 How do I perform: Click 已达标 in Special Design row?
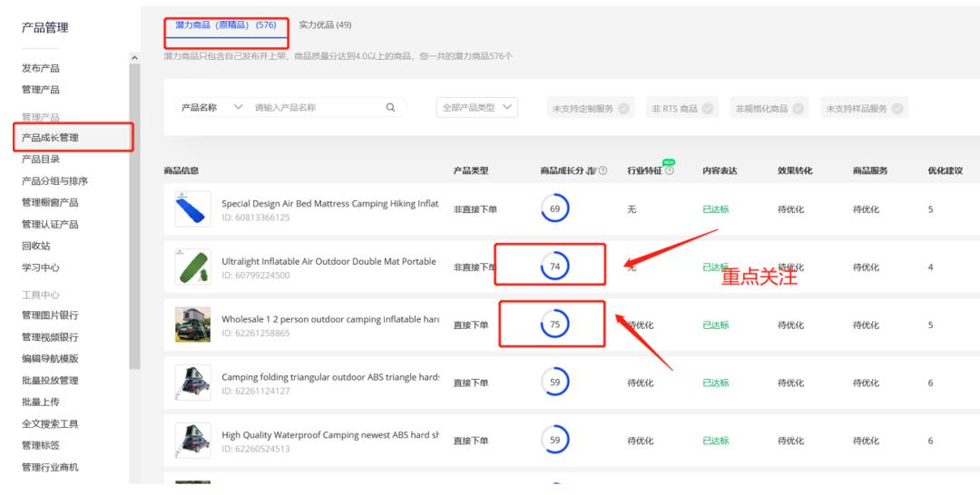point(716,209)
